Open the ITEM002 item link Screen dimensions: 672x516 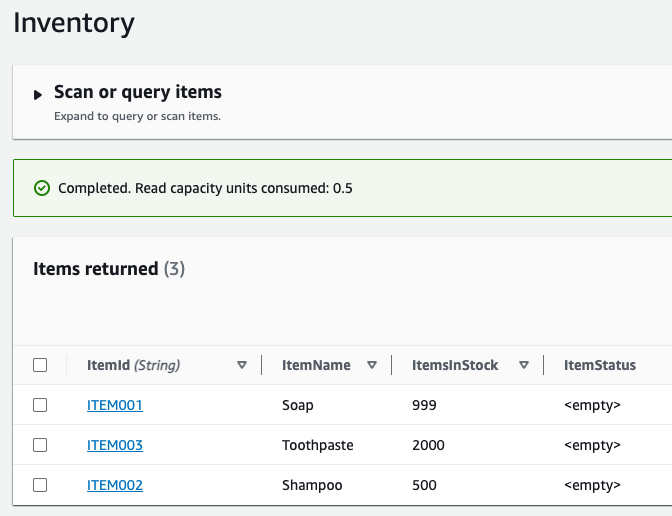pyautogui.click(x=115, y=485)
